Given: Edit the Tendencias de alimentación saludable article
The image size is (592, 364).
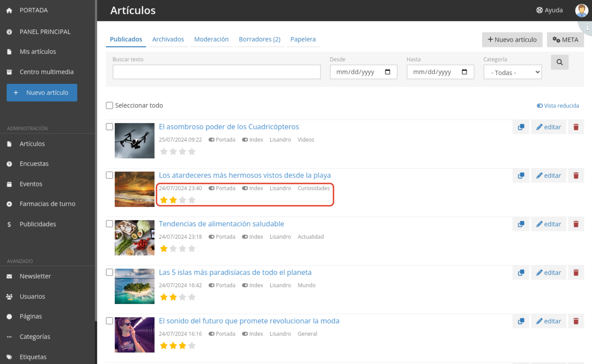Looking at the screenshot, I should 548,224.
